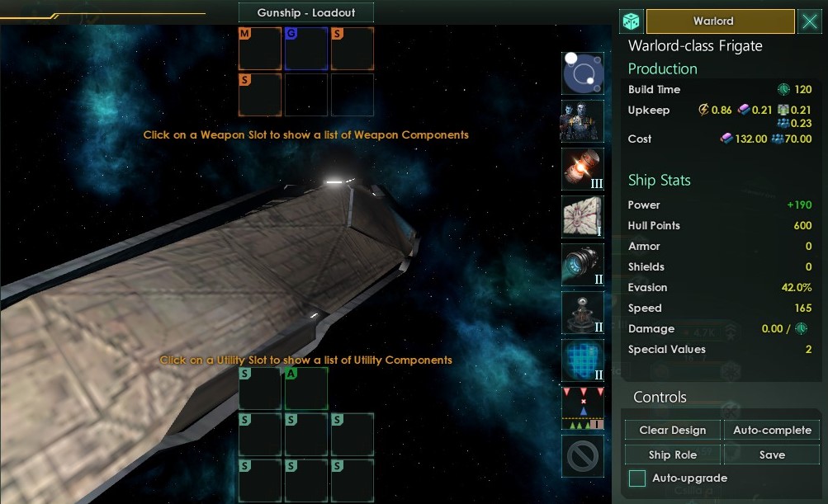Save the ship design
Screen dimensions: 828x504
(x=772, y=455)
